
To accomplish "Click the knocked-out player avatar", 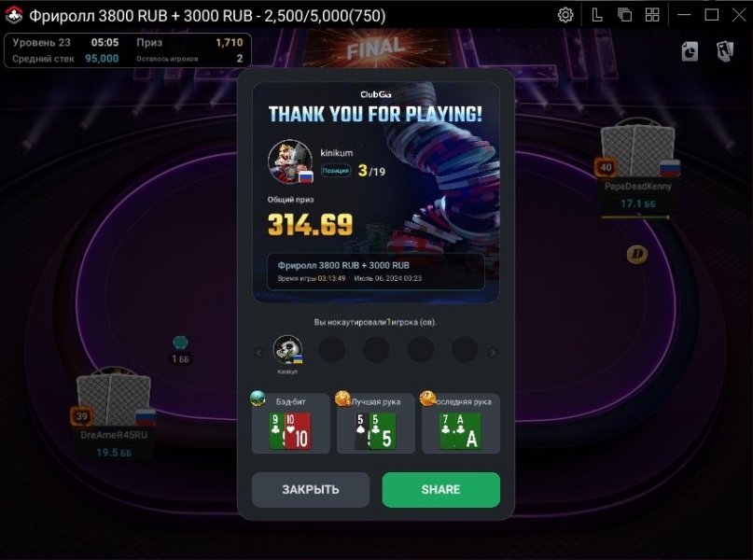I will 287,350.
